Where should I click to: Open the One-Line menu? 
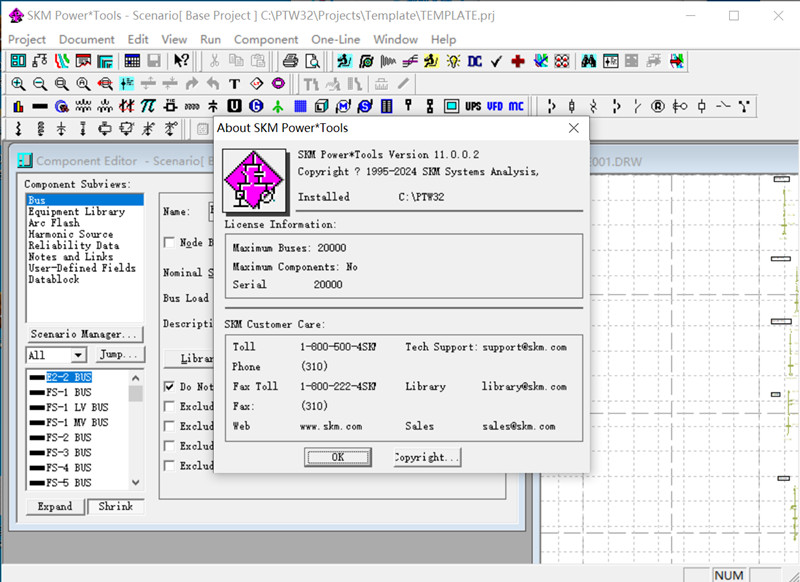click(335, 39)
